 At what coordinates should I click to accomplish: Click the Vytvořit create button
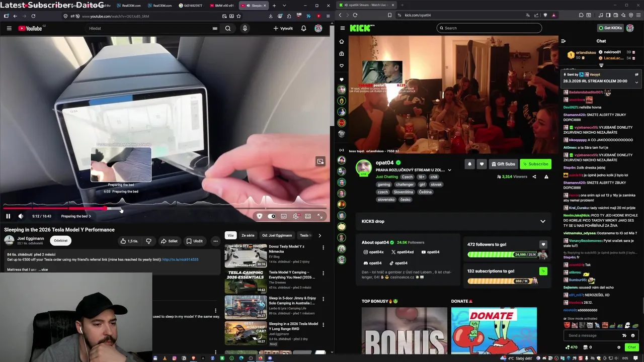(x=283, y=28)
